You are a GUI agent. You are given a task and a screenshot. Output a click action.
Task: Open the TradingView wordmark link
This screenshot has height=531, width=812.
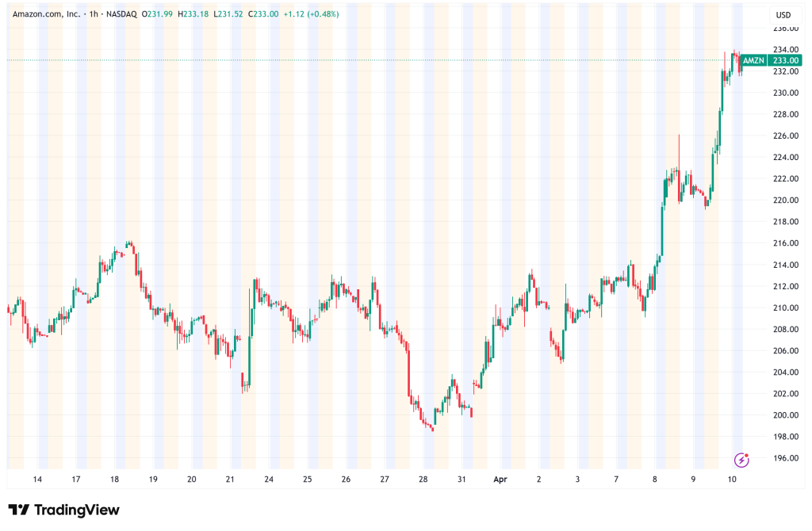click(76, 510)
